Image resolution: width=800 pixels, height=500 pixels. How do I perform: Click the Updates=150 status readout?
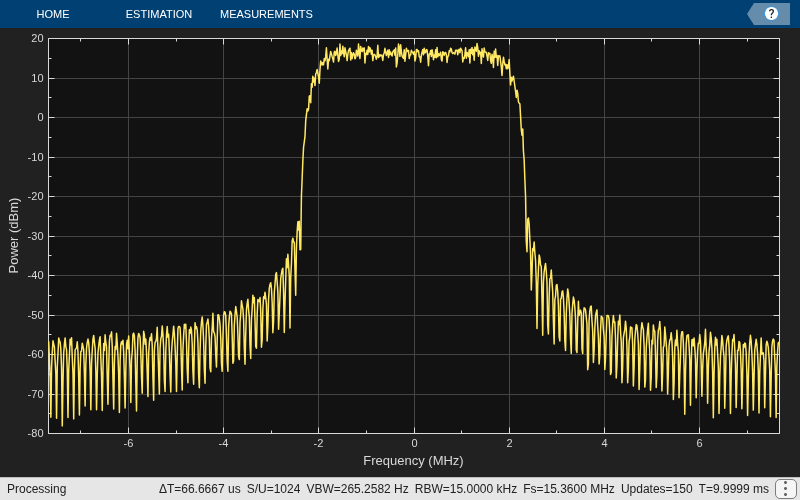tap(657, 489)
